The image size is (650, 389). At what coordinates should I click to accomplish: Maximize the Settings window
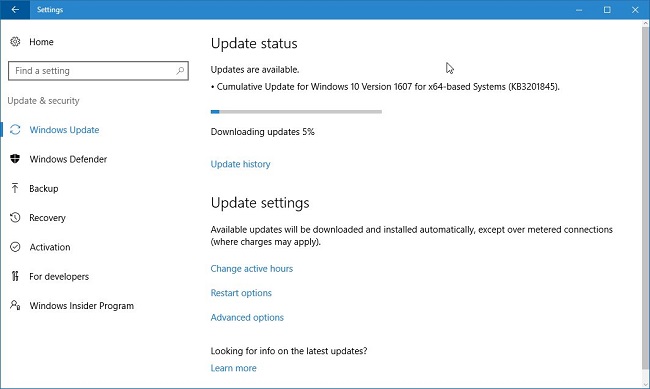coord(607,10)
